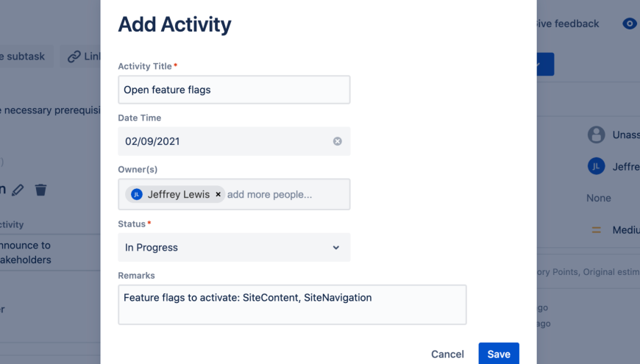The width and height of the screenshot is (640, 364).
Task: Open the Status dropdown showing In Progress
Action: [x=234, y=248]
